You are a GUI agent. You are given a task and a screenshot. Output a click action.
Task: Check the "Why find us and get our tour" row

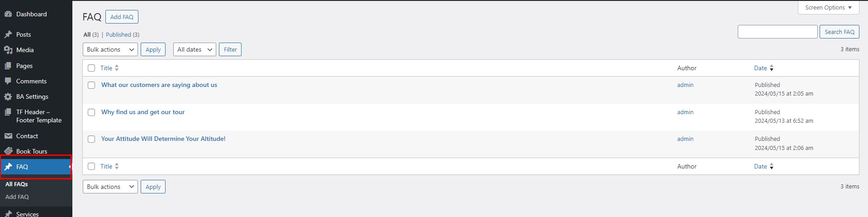point(91,112)
